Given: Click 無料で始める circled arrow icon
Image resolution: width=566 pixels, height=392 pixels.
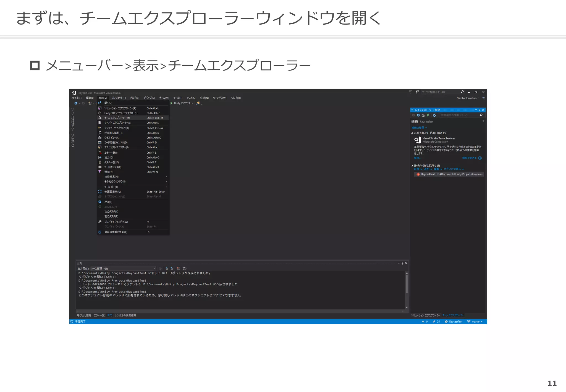Looking at the screenshot, I should tap(480, 158).
